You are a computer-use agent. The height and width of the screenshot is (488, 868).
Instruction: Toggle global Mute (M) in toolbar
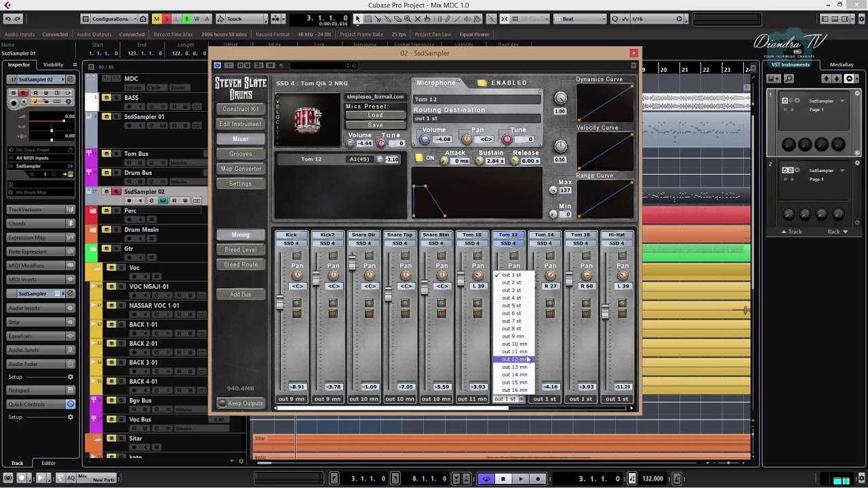click(x=157, y=19)
